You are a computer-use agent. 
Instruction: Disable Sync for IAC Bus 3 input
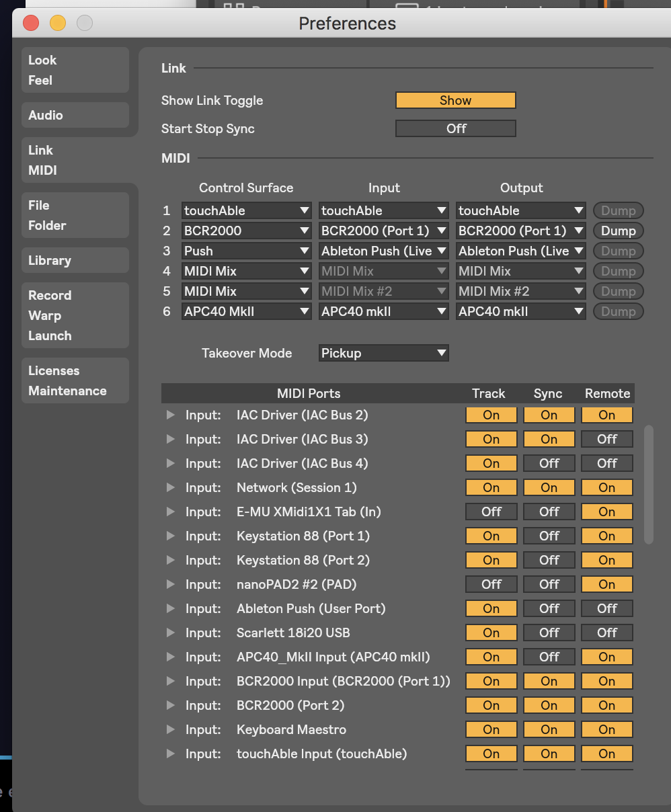549,439
